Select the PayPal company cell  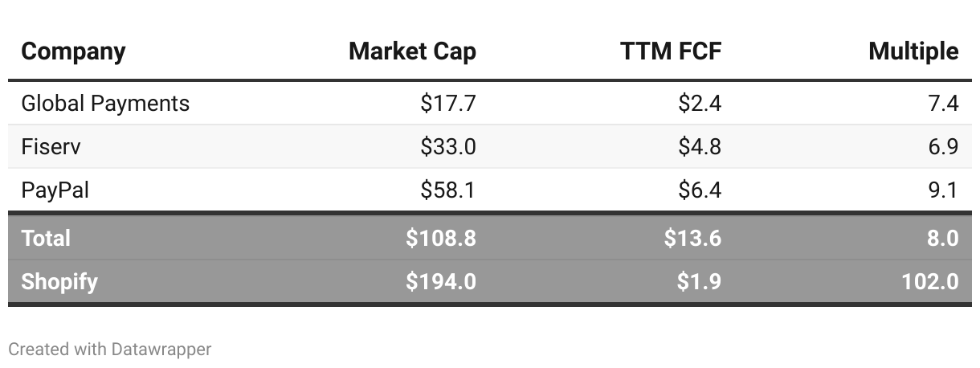[55, 190]
